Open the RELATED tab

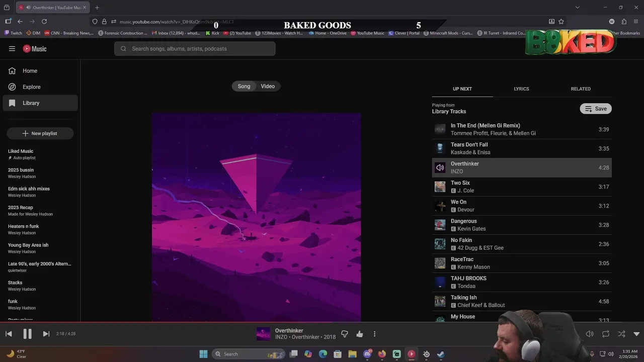[x=581, y=89]
